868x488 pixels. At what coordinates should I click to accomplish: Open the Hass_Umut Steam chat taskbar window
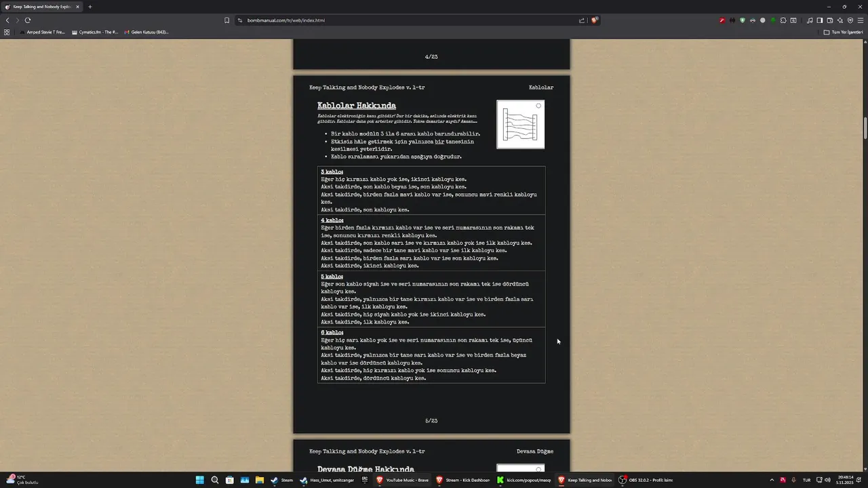[328, 480]
